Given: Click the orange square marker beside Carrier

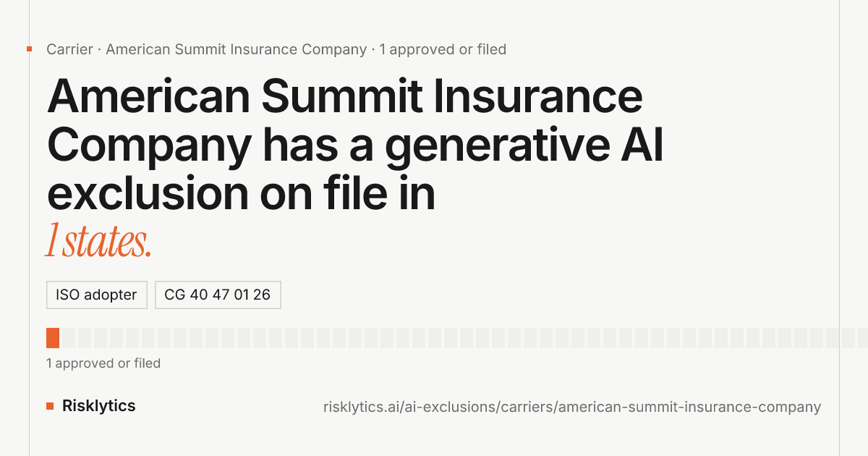Looking at the screenshot, I should 29,49.
